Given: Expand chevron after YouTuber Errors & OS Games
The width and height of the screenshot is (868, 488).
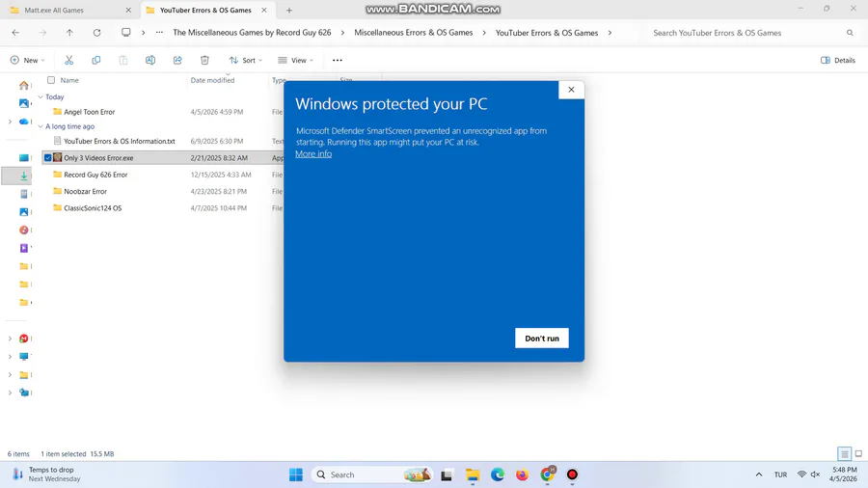Looking at the screenshot, I should 610,33.
